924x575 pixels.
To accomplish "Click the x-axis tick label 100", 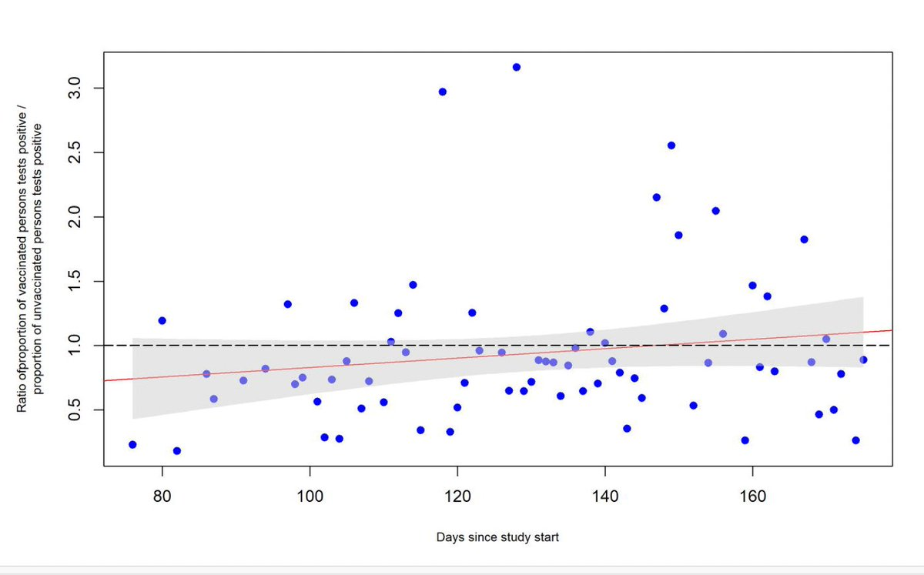I will pyautogui.click(x=310, y=493).
